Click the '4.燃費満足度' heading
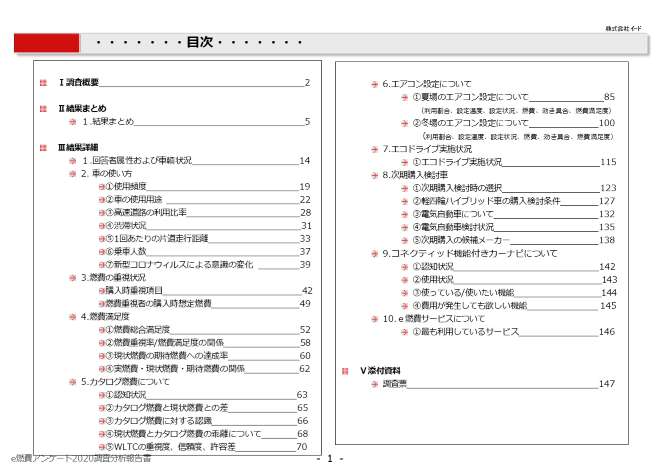Screen dimensions: 661x473 pos(105,317)
